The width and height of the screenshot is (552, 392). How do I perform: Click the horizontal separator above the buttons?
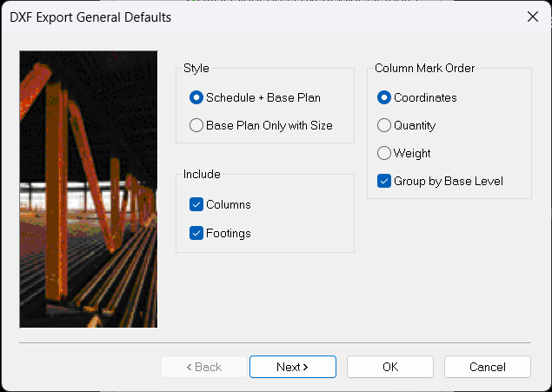275,343
